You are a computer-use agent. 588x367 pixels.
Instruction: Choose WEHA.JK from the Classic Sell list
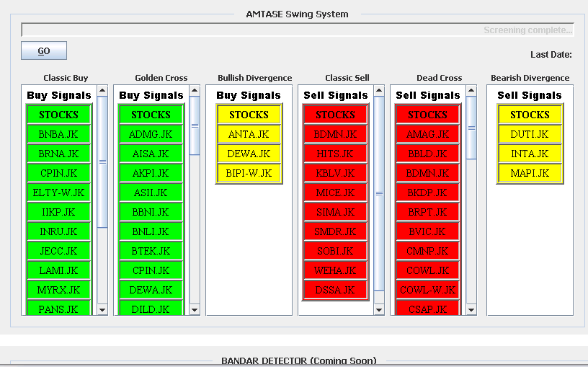point(335,270)
